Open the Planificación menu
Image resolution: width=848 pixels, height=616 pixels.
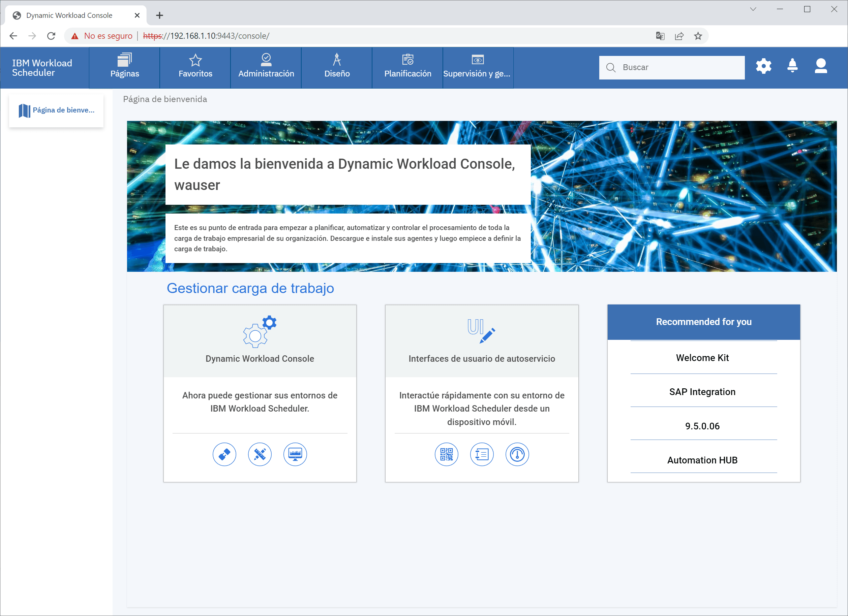tap(407, 68)
